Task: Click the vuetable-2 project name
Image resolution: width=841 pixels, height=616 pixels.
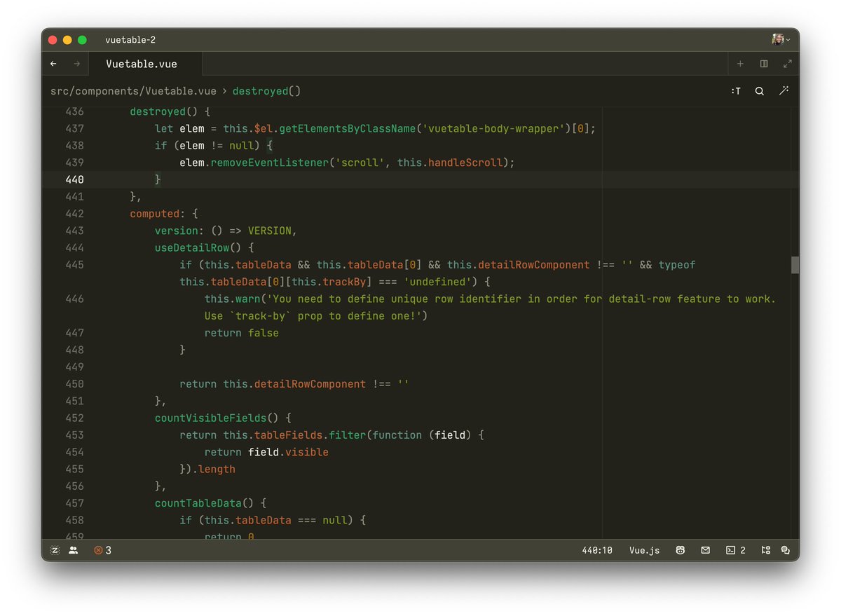Action: click(x=130, y=40)
